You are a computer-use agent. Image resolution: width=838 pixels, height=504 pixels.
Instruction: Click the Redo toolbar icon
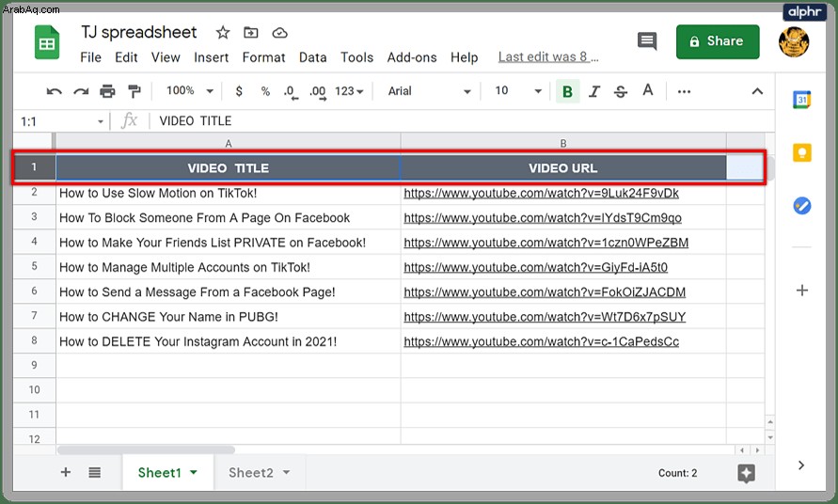pos(81,91)
